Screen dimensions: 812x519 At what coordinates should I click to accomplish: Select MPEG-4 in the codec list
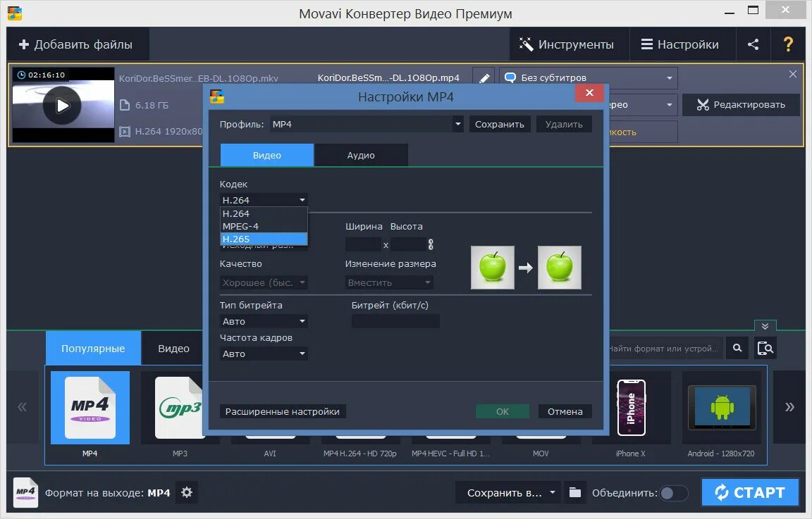click(x=264, y=226)
